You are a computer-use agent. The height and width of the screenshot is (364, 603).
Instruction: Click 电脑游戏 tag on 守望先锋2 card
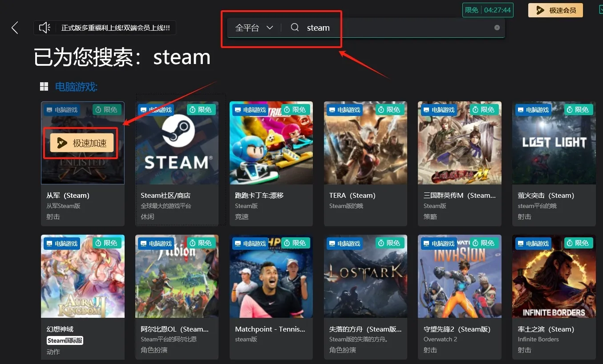tap(439, 243)
